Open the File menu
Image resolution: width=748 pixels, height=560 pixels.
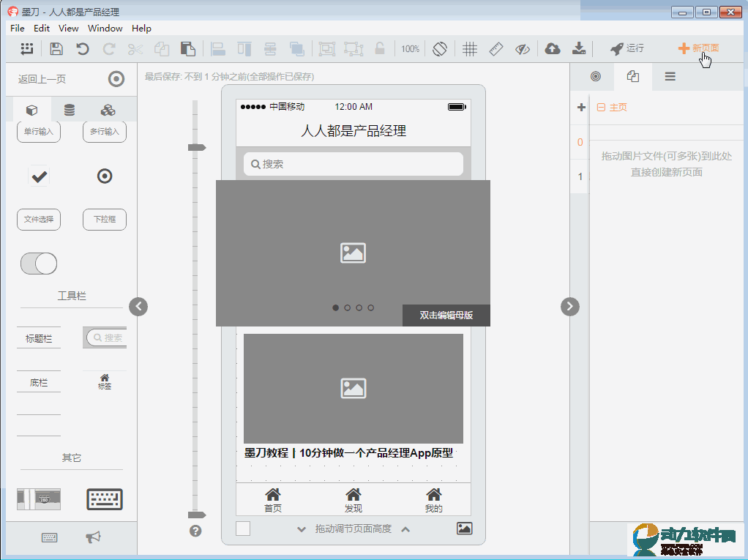(x=17, y=28)
